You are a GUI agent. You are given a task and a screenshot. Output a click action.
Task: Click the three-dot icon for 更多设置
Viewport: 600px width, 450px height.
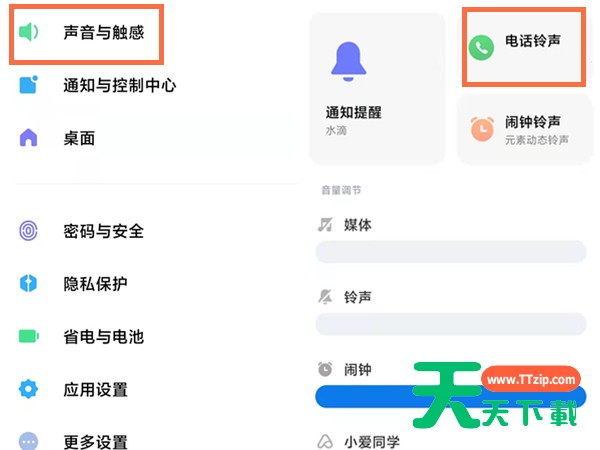point(28,442)
